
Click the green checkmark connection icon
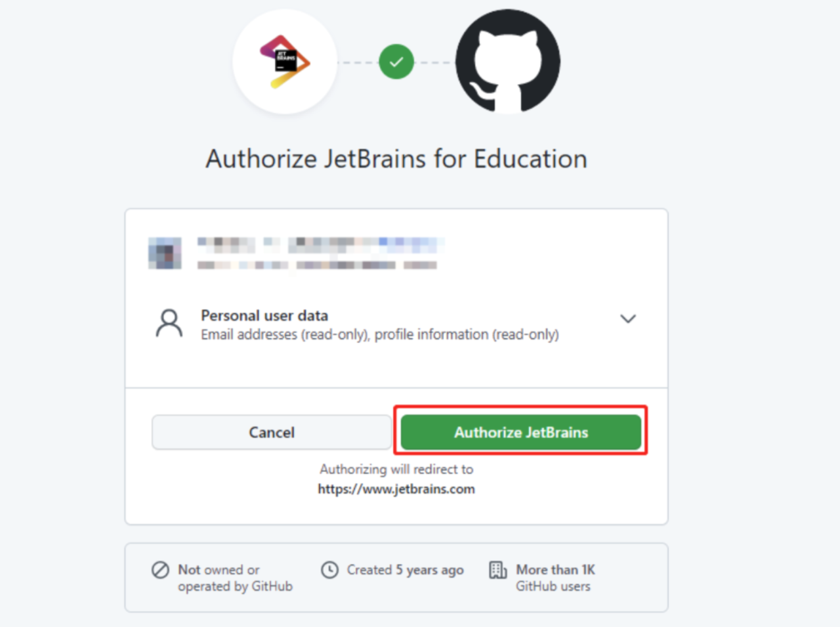[x=396, y=62]
